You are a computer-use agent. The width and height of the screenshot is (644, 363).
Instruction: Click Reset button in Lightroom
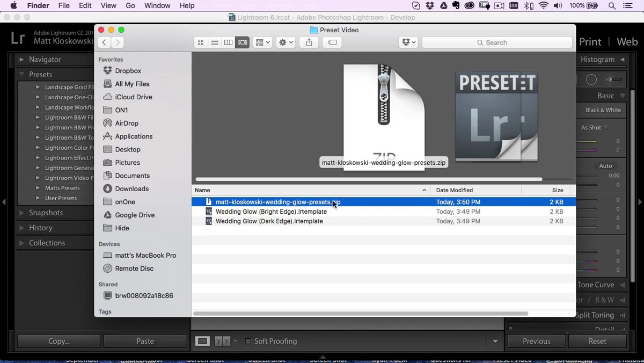tap(597, 341)
